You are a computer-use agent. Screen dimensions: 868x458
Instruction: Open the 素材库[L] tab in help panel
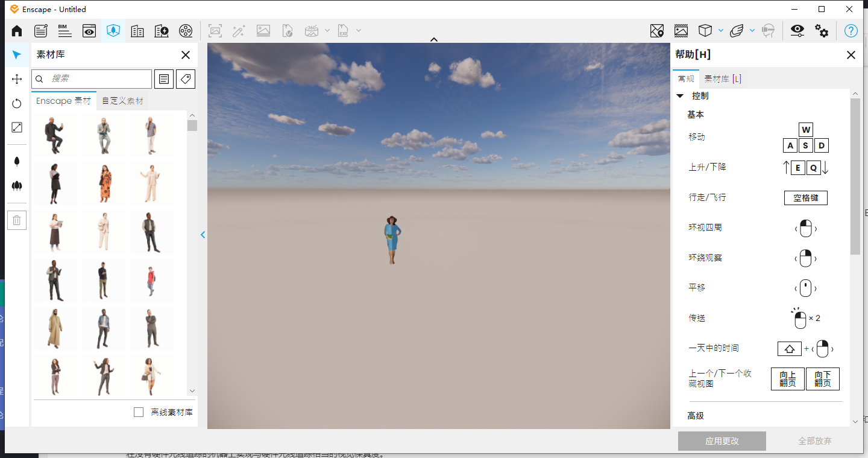(721, 78)
